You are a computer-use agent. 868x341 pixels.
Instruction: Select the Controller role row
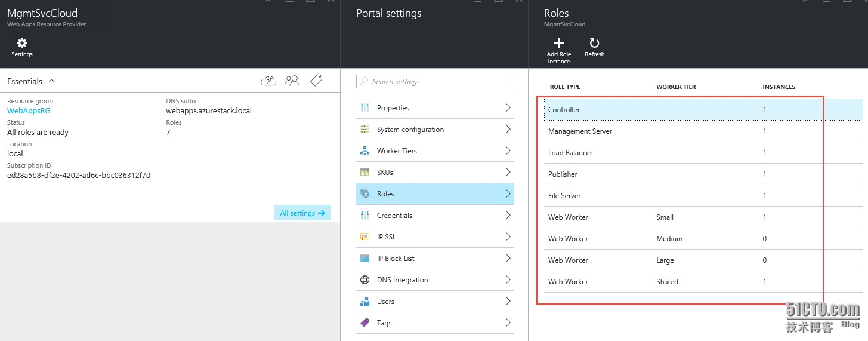[703, 110]
